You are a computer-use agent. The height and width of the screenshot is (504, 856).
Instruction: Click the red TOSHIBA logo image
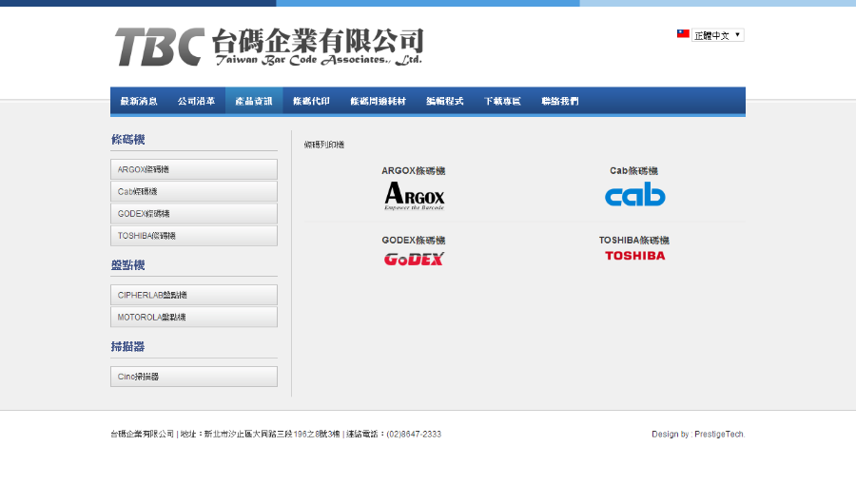click(x=634, y=256)
